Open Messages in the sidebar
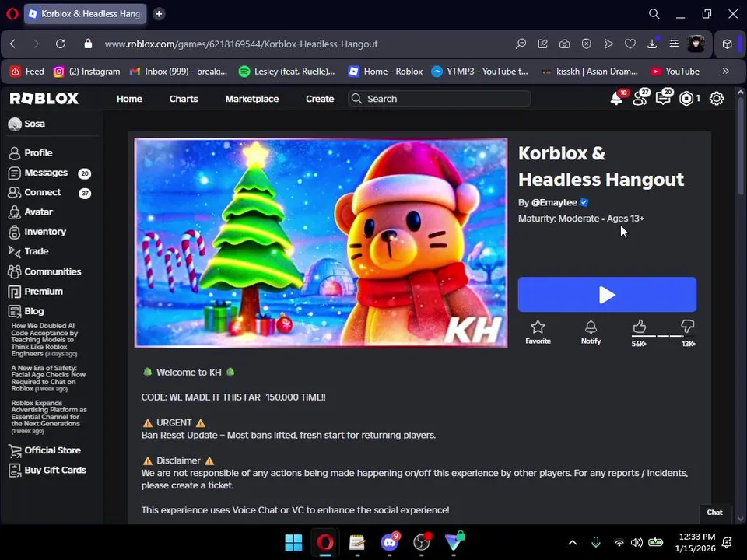 click(46, 173)
